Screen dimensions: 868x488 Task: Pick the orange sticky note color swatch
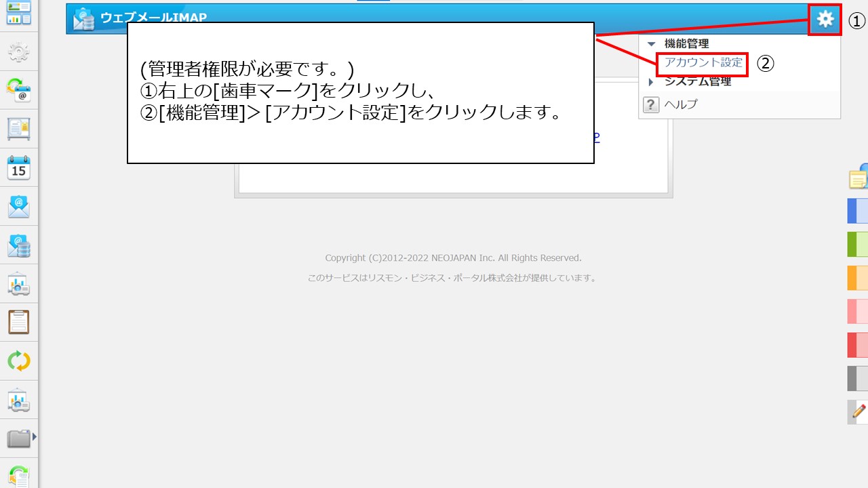tap(858, 278)
